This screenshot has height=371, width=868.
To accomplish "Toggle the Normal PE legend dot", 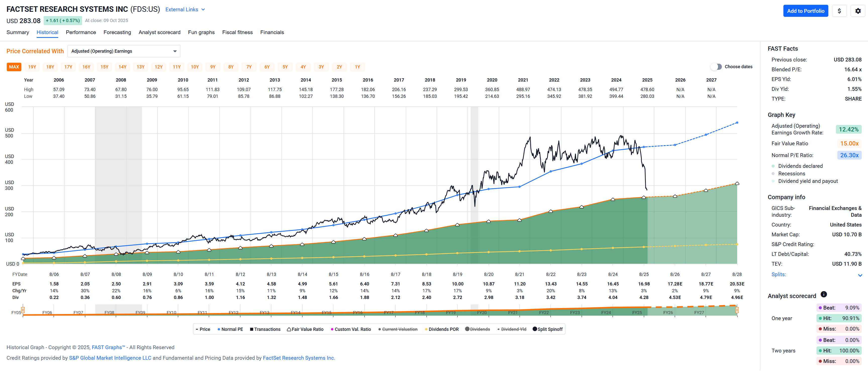I will pyautogui.click(x=219, y=329).
